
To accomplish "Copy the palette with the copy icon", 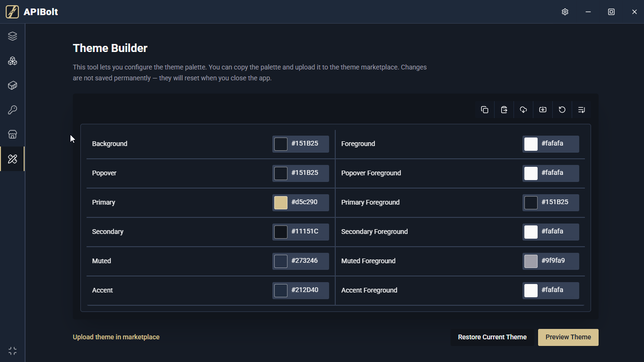I will coord(485,110).
